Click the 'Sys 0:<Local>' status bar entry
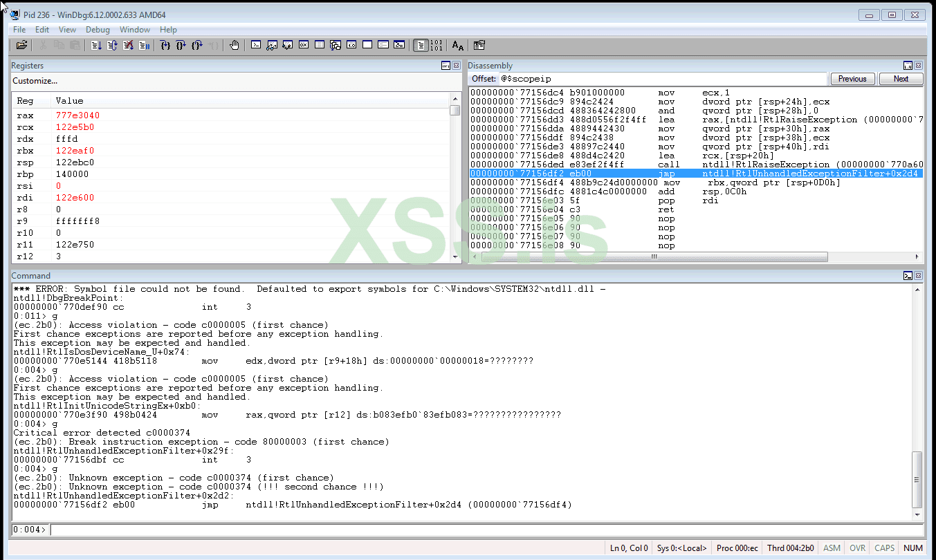Image resolution: width=936 pixels, height=560 pixels. point(682,548)
